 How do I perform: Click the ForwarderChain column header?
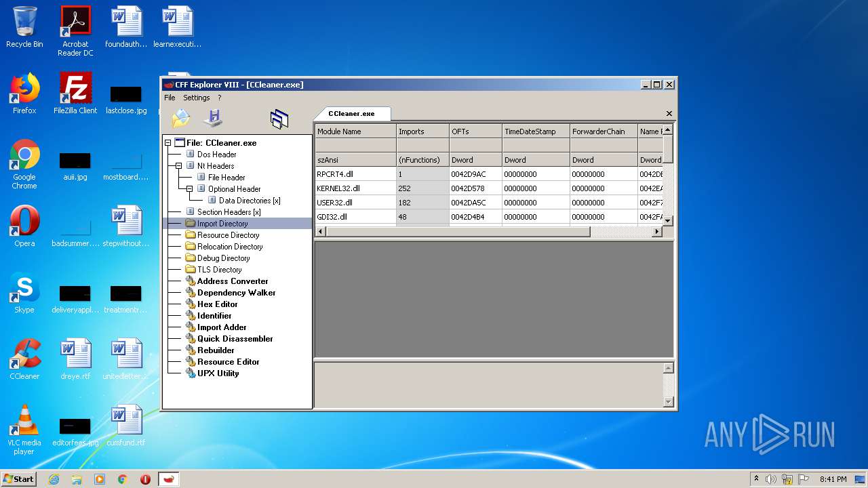coord(604,131)
